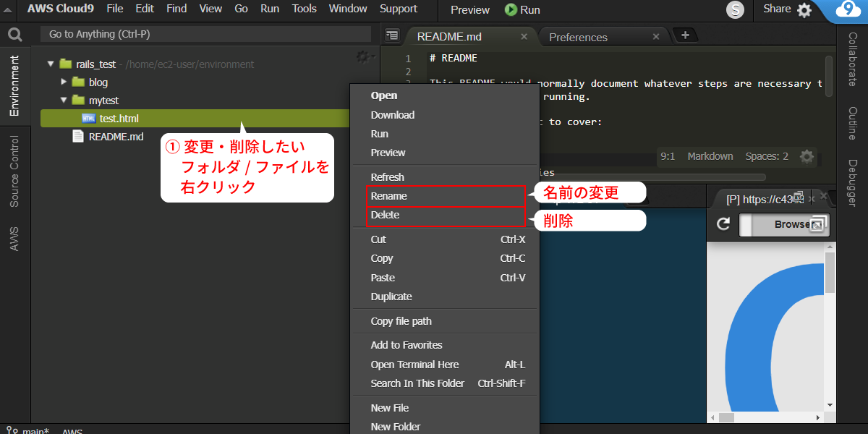
Task: Open the user avatar S icon
Action: [x=736, y=10]
